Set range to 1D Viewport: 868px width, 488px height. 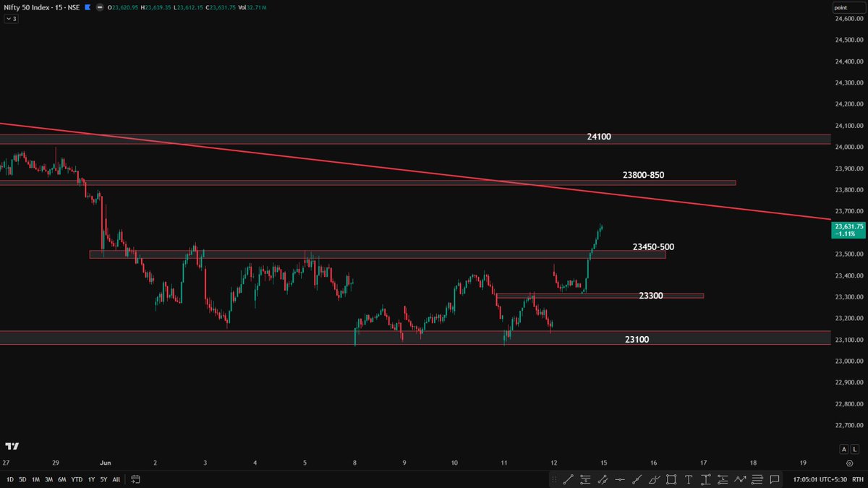click(11, 479)
